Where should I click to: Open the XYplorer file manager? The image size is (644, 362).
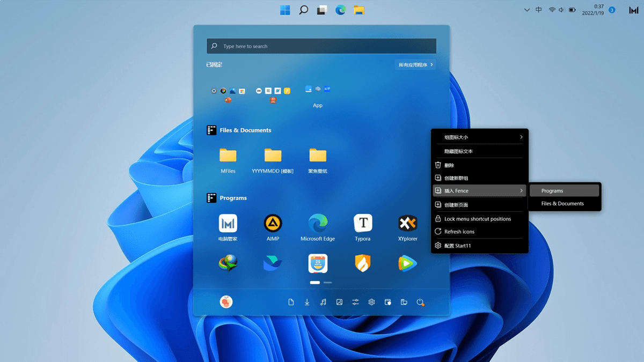(x=408, y=228)
